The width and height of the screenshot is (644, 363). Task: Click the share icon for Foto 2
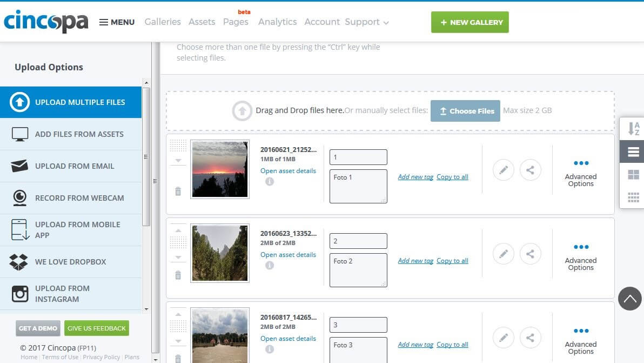pyautogui.click(x=530, y=254)
